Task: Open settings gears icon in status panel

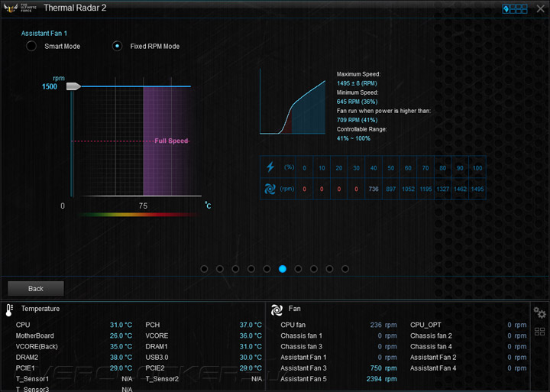Action: pyautogui.click(x=539, y=312)
